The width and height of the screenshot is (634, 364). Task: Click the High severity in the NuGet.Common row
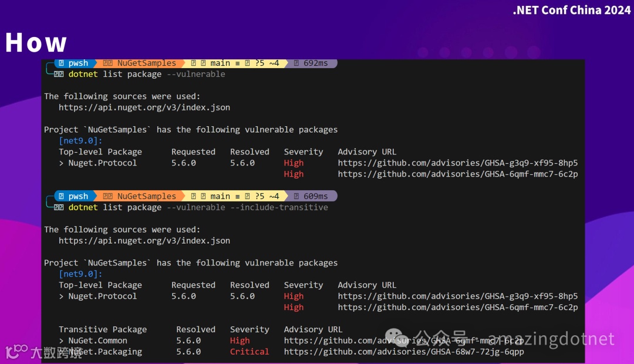[x=240, y=341]
